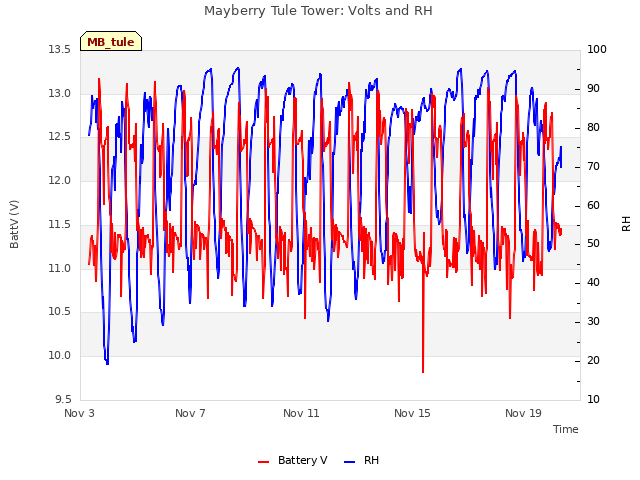This screenshot has height=480, width=640.
Task: Click the Time axis label
Action: coord(565,429)
